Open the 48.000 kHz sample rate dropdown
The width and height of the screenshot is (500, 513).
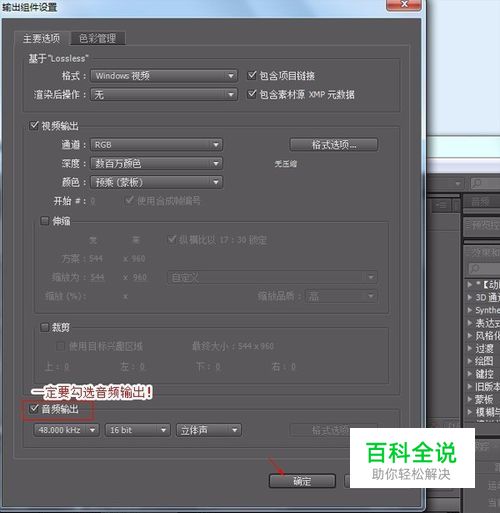click(x=66, y=430)
